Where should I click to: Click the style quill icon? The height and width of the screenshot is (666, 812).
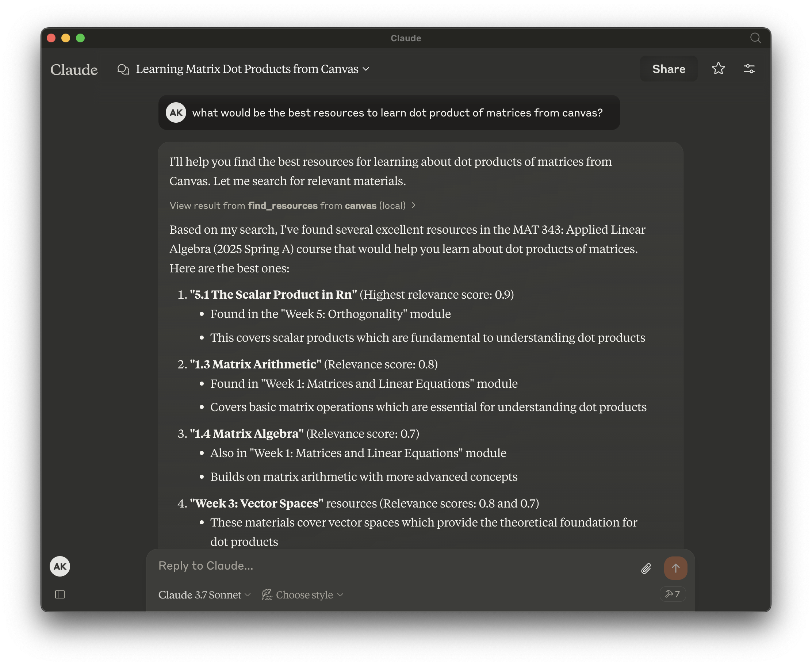(267, 595)
